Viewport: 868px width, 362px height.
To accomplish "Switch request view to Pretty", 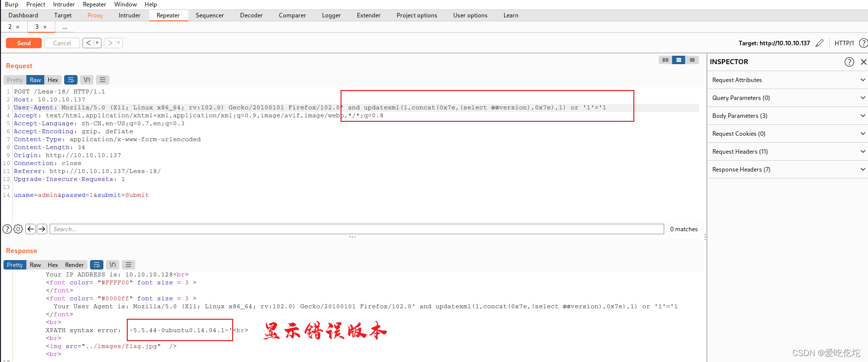I will tap(15, 80).
